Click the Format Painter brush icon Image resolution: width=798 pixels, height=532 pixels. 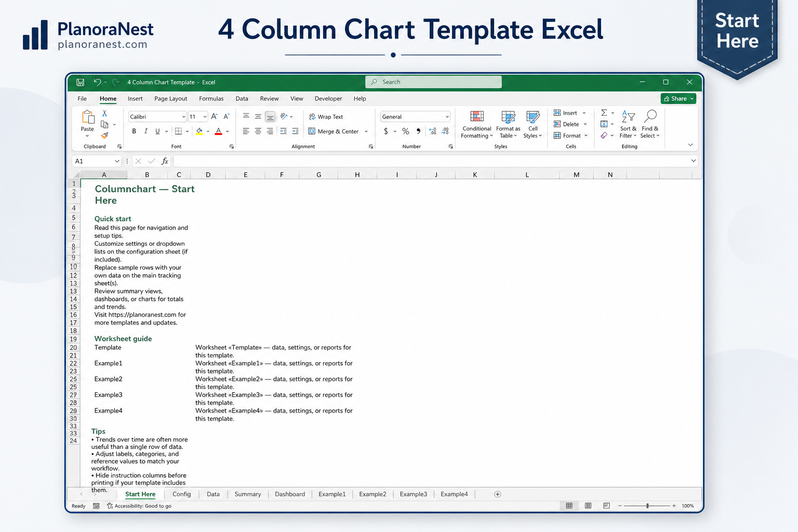click(104, 136)
